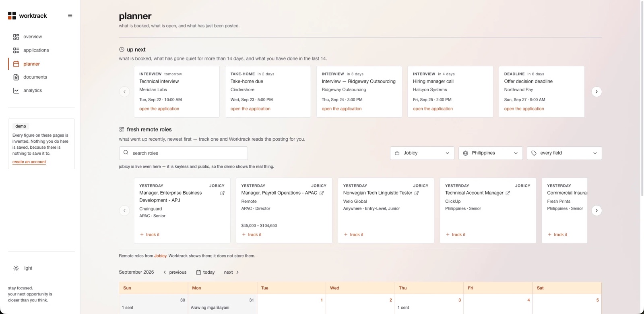Click the Jobicy link in the footer note
Viewport: 644px width, 314px height.
click(x=160, y=256)
